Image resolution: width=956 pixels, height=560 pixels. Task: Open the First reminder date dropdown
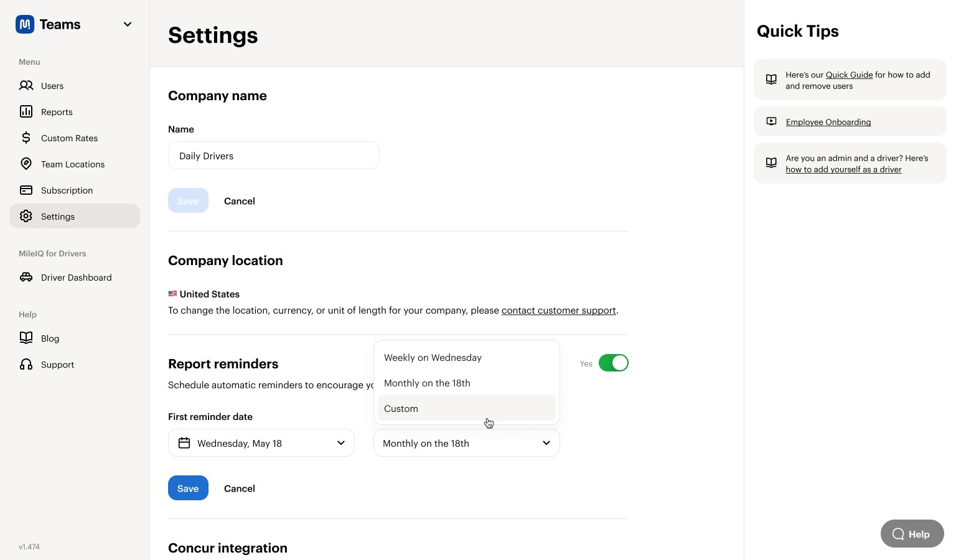(261, 443)
